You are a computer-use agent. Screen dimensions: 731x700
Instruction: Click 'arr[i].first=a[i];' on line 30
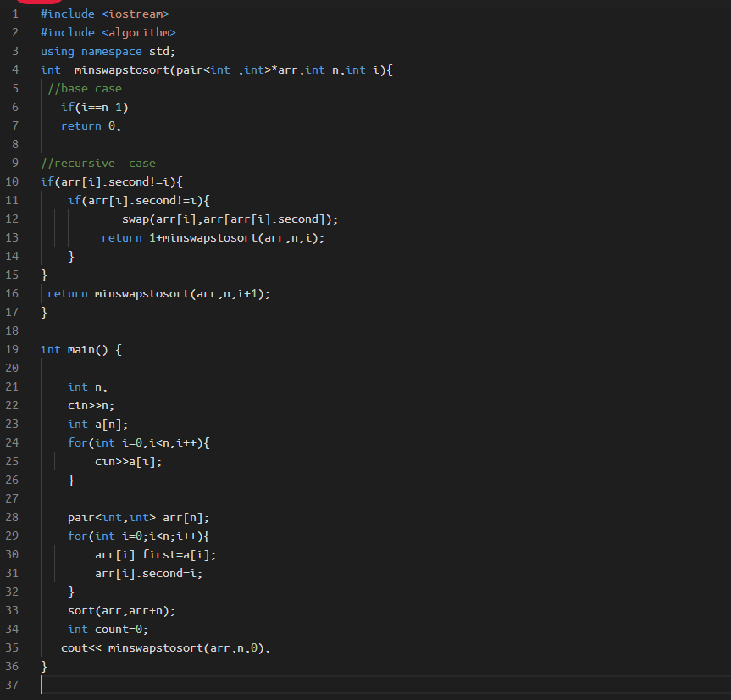coord(155,554)
